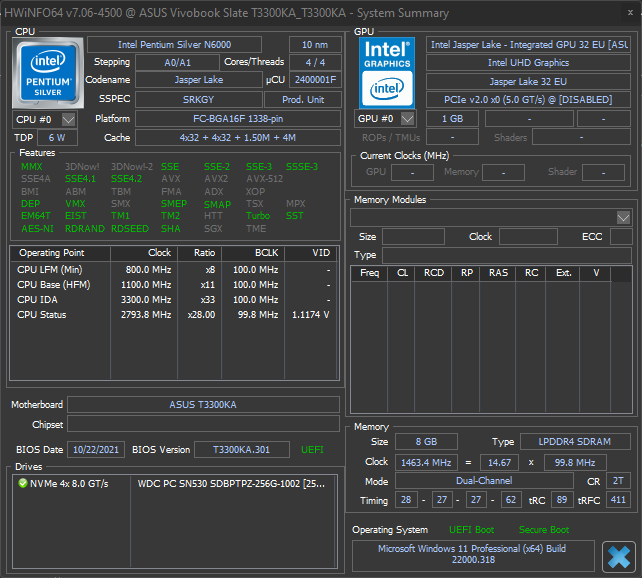Click the Jasper Lake 32 EU field

tap(528, 81)
